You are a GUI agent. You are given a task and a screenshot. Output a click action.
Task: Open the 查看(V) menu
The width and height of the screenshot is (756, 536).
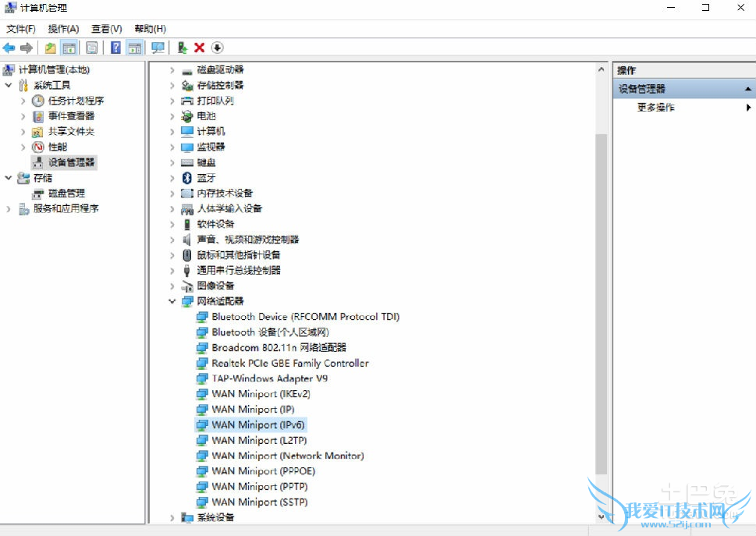(x=106, y=29)
